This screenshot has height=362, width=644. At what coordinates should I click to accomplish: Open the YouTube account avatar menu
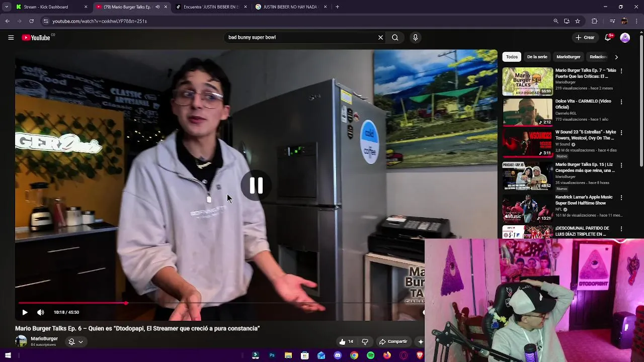tap(625, 37)
